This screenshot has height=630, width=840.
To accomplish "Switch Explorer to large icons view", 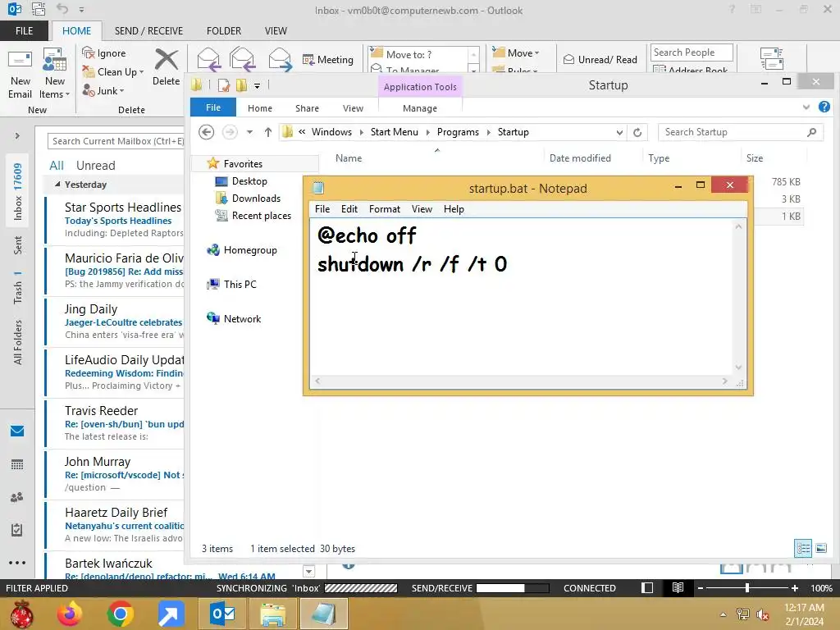I will point(820,548).
